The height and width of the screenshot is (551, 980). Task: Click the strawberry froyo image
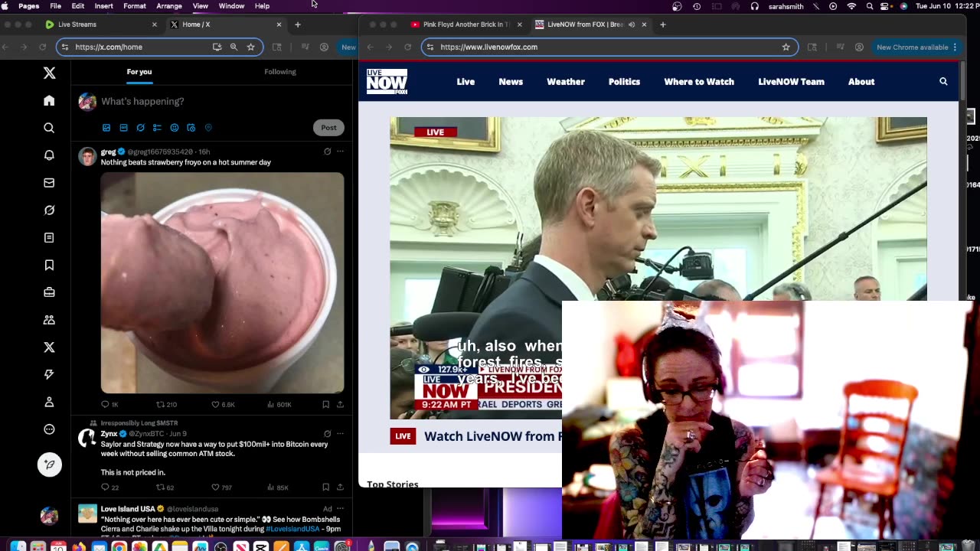pyautogui.click(x=223, y=282)
